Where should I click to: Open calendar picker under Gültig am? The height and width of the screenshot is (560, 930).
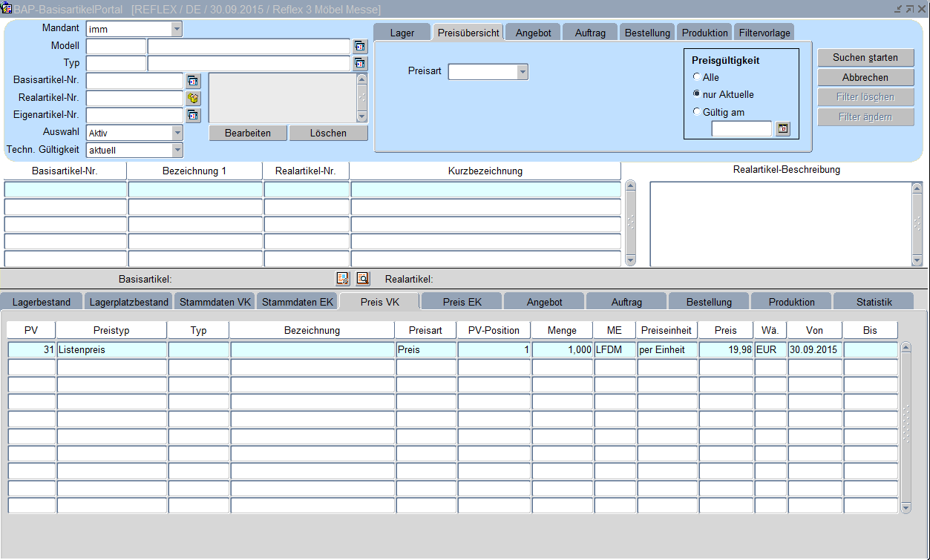pos(782,129)
